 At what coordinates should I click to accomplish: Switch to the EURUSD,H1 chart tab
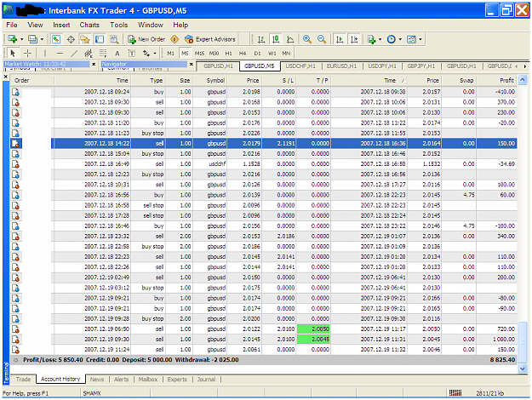(341, 66)
